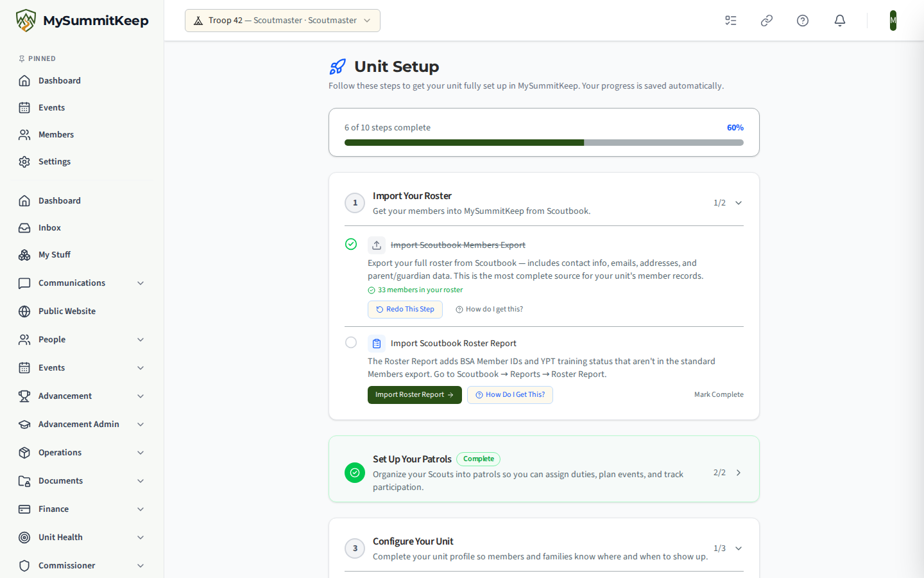Click the Communications chat icon

pos(24,283)
